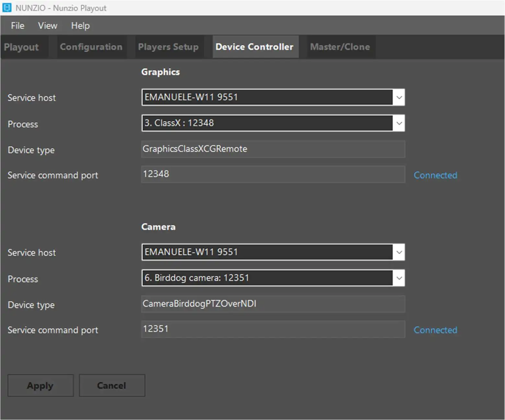Click Camera Device type field CameraBirddogPTZOverNDI

pos(273,304)
